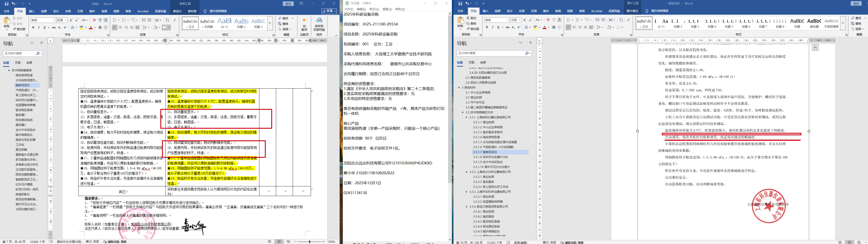Viewport: 868px width, 244px height.
Task: Search icon in 文档2 navigation search box
Action: [x=38, y=54]
